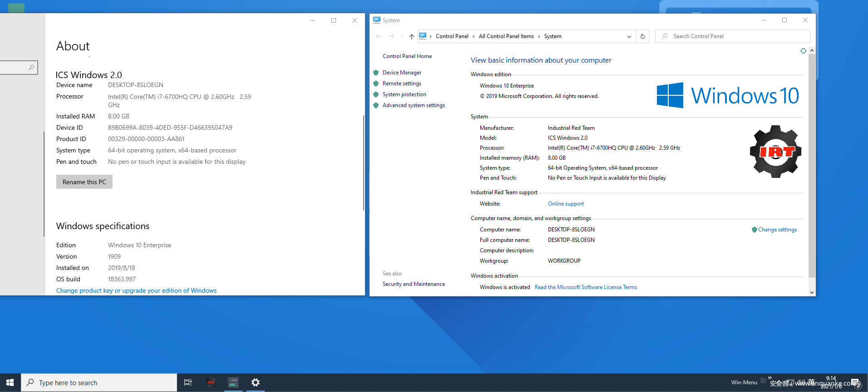Show hidden toolbar items chevron near Win-Menu
Screen dimensions: 868x392
(769, 377)
